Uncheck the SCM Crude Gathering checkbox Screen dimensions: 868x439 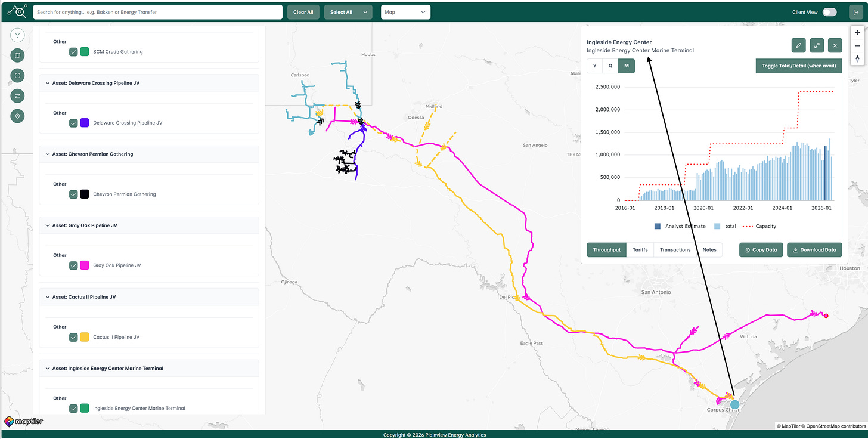(x=73, y=52)
